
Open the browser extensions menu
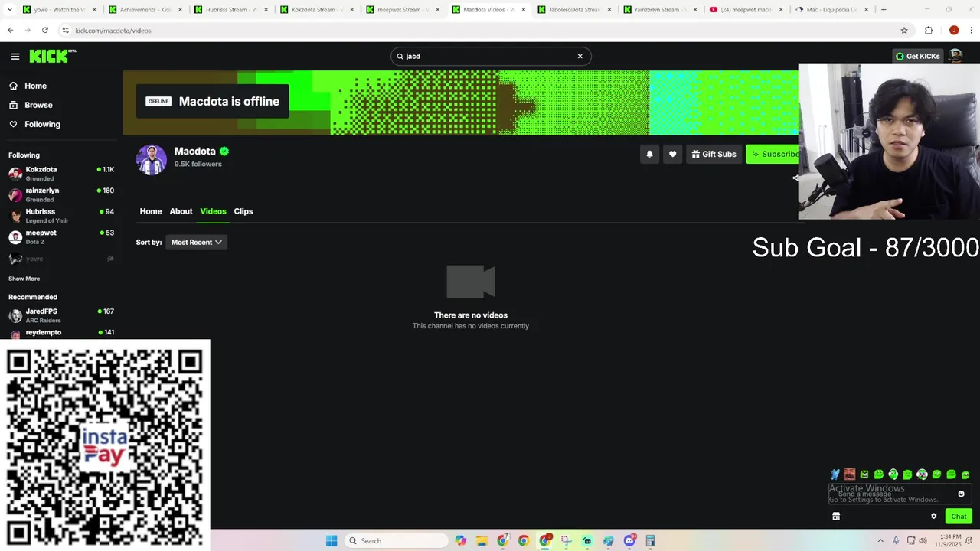[x=929, y=31]
